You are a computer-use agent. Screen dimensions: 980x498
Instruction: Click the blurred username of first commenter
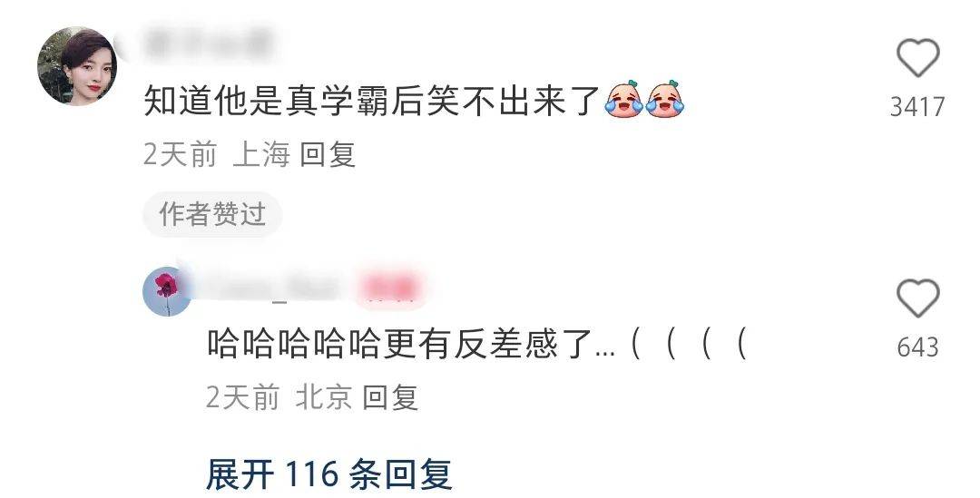pyautogui.click(x=210, y=42)
